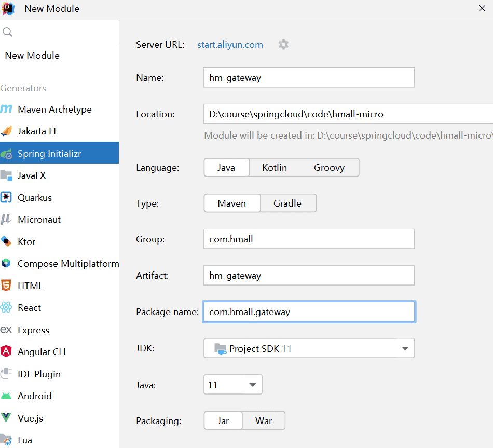The width and height of the screenshot is (493, 448).
Task: Click the Angular CLI shield icon
Action: (6, 352)
